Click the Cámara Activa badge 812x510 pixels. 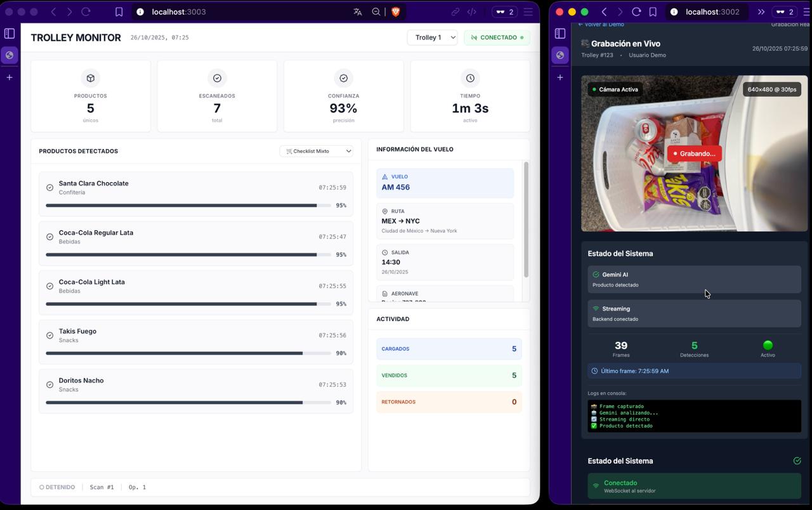(x=615, y=89)
